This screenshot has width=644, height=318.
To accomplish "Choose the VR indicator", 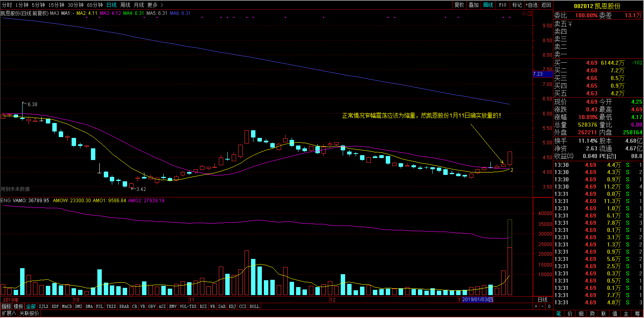I will point(143,306).
